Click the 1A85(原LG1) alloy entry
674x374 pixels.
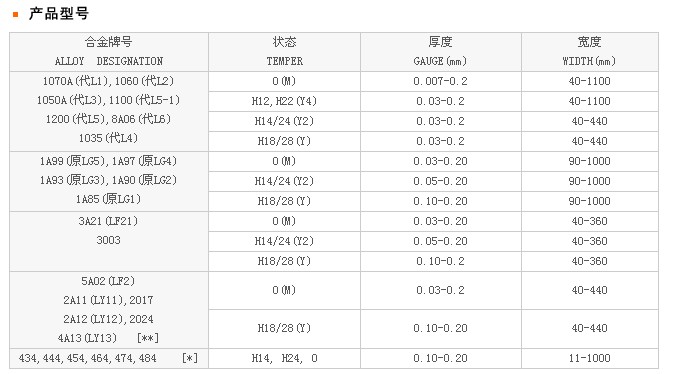(x=108, y=199)
